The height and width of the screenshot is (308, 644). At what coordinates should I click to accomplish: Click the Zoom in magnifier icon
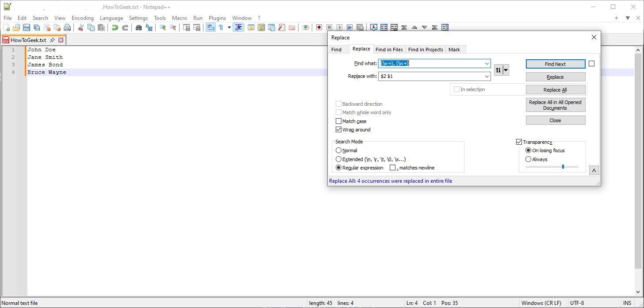[x=163, y=27]
